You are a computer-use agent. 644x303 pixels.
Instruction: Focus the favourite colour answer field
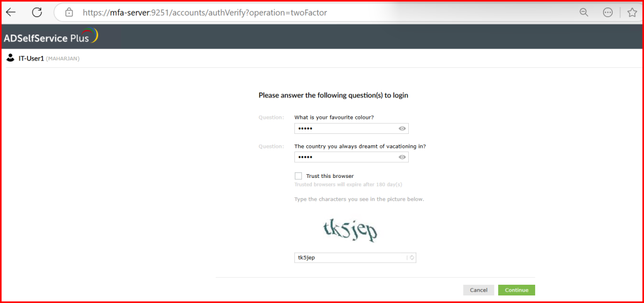point(351,128)
